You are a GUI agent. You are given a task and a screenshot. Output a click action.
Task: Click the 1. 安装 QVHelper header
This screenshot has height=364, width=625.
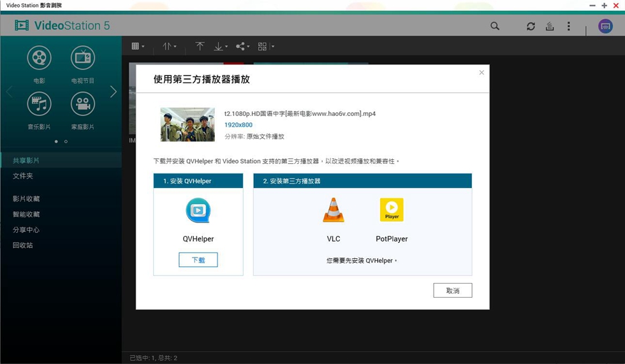click(198, 181)
